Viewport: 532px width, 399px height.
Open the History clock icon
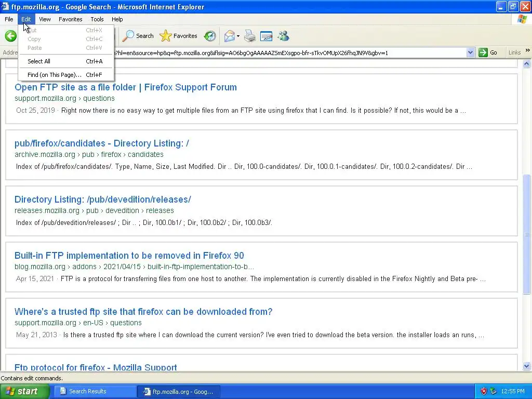pyautogui.click(x=210, y=36)
